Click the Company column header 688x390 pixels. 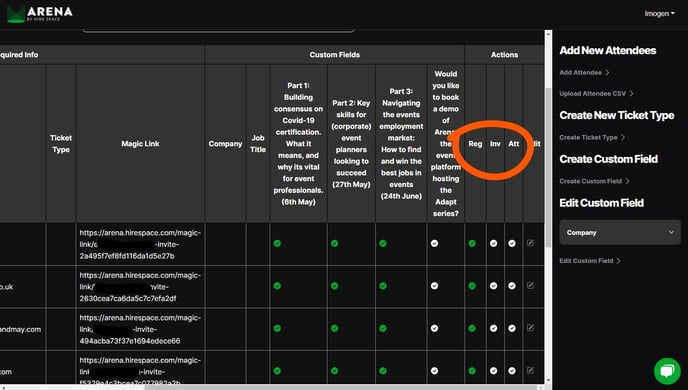pyautogui.click(x=226, y=144)
